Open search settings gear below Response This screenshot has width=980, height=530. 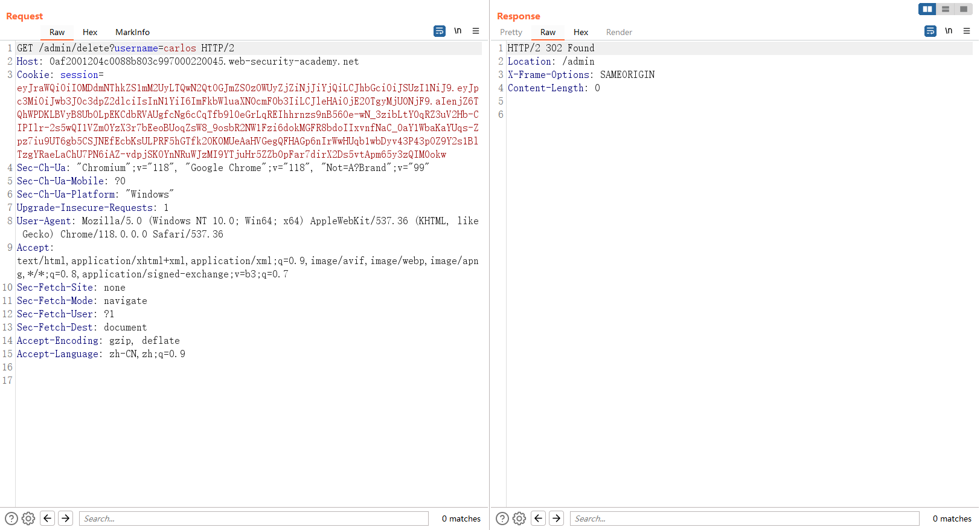coord(519,519)
